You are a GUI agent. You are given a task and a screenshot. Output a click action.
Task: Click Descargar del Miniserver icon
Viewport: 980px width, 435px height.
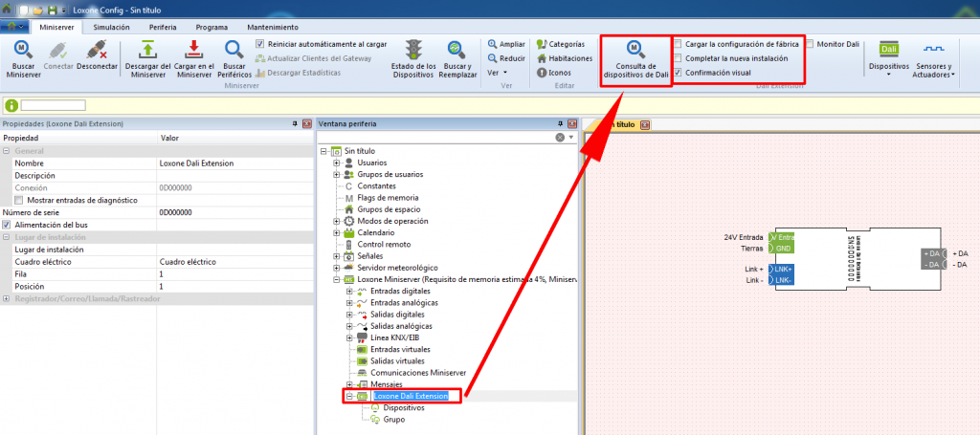147,51
